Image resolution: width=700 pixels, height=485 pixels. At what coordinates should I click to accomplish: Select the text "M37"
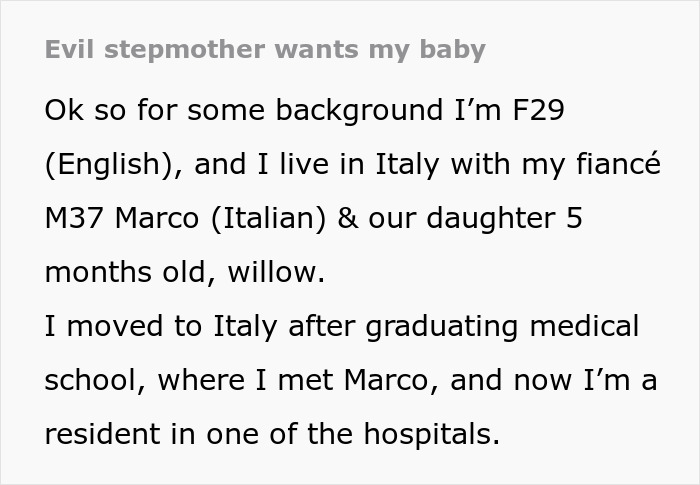click(x=78, y=218)
